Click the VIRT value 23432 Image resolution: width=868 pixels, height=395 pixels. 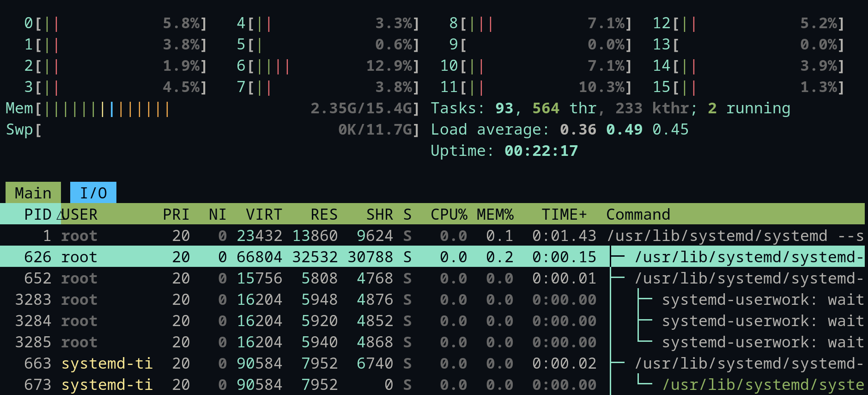point(259,236)
